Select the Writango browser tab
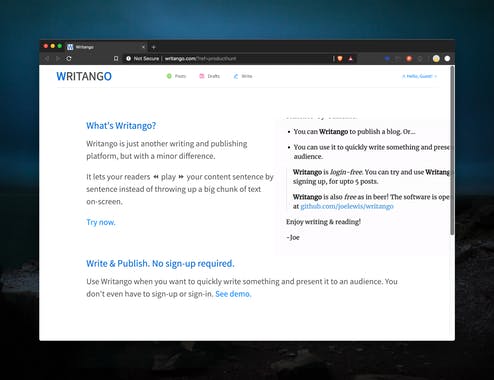Viewport: 494px width, 380px height. 107,47
